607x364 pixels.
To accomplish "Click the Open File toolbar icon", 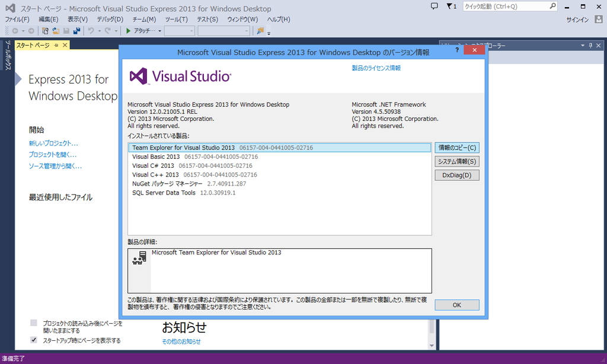I will 55,31.
